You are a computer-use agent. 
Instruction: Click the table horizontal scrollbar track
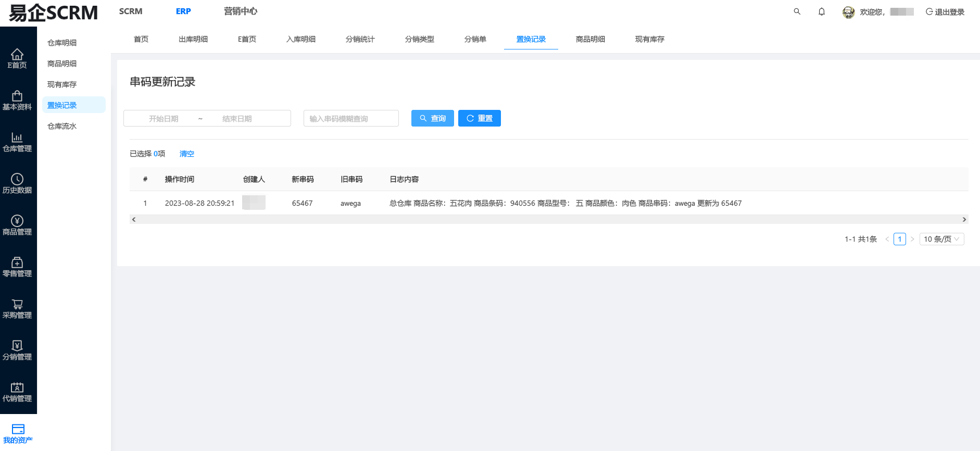(549, 220)
